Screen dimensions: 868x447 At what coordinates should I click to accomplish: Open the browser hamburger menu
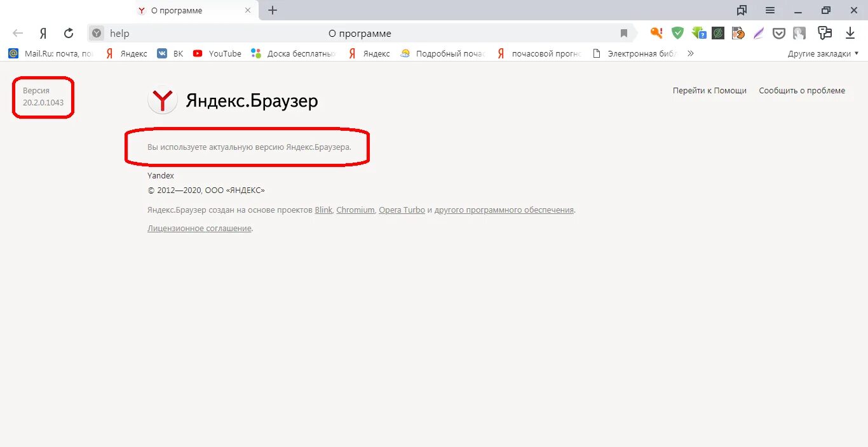[x=770, y=10]
